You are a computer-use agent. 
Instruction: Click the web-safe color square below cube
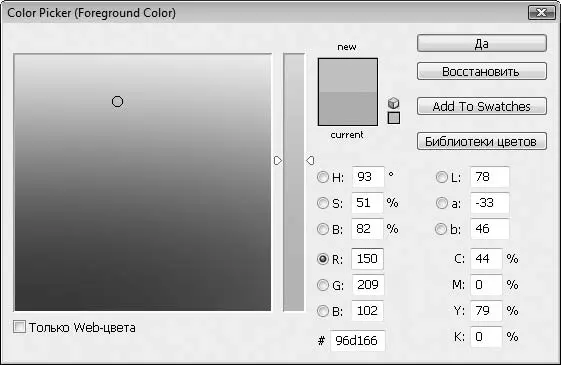point(394,118)
